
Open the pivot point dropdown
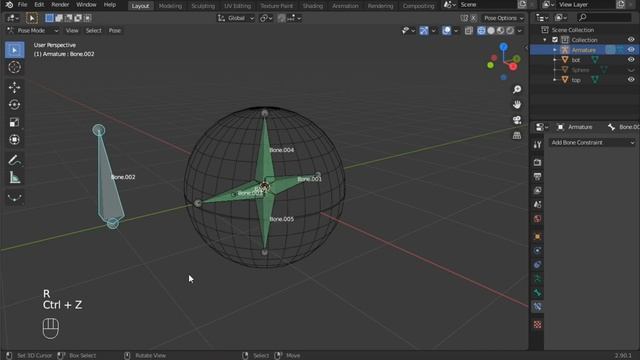click(266, 18)
